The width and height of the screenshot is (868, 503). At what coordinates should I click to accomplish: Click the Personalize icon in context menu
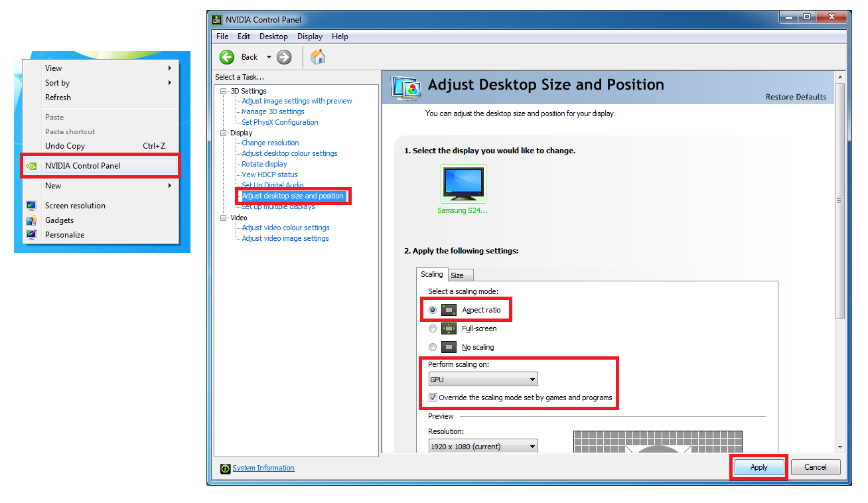31,235
